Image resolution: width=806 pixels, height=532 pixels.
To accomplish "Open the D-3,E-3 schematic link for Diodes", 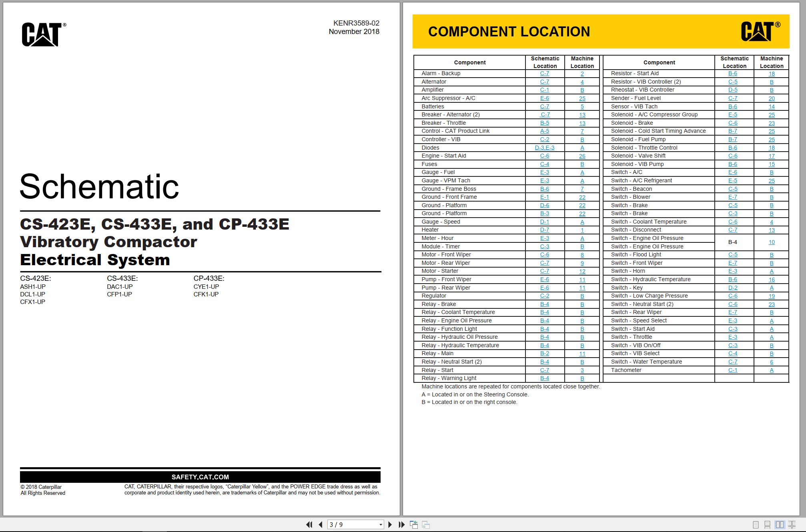I will (544, 148).
